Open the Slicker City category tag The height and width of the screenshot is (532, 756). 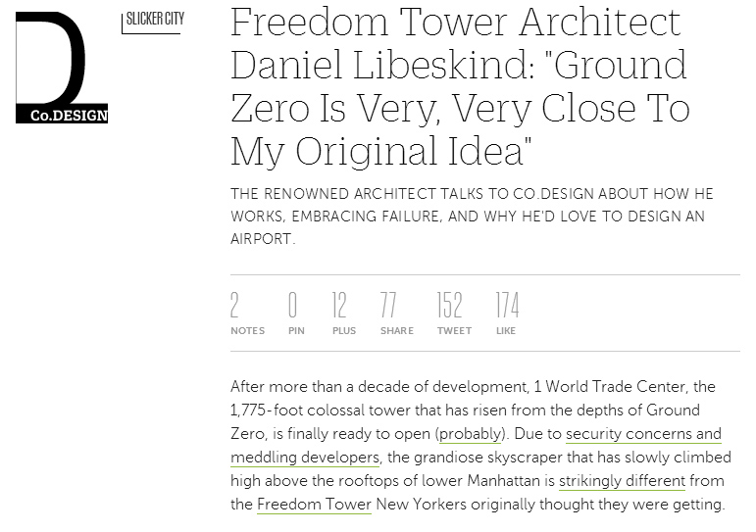tap(156, 18)
